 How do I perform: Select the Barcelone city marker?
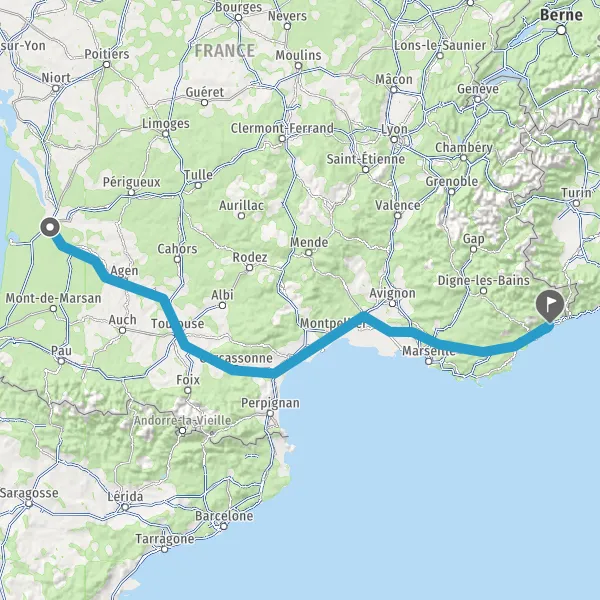(x=224, y=527)
